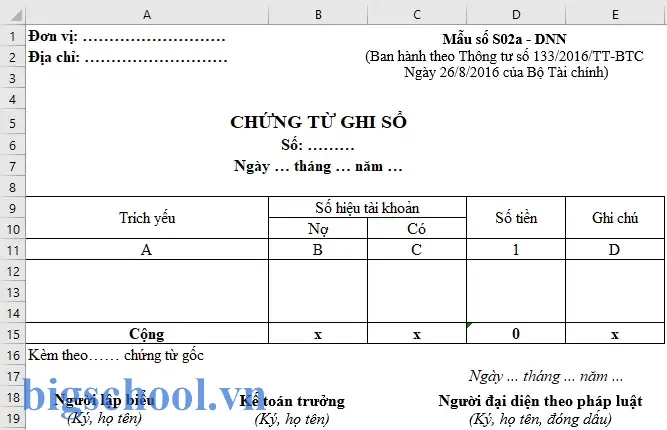Click the 'Đơn vị:' cell
The width and height of the screenshot is (667, 430).
(x=127, y=37)
